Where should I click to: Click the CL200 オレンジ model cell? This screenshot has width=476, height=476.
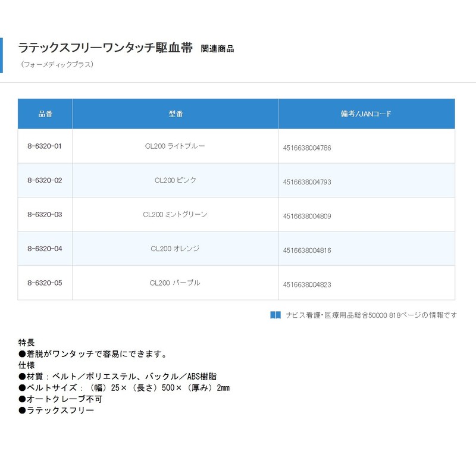[175, 249]
